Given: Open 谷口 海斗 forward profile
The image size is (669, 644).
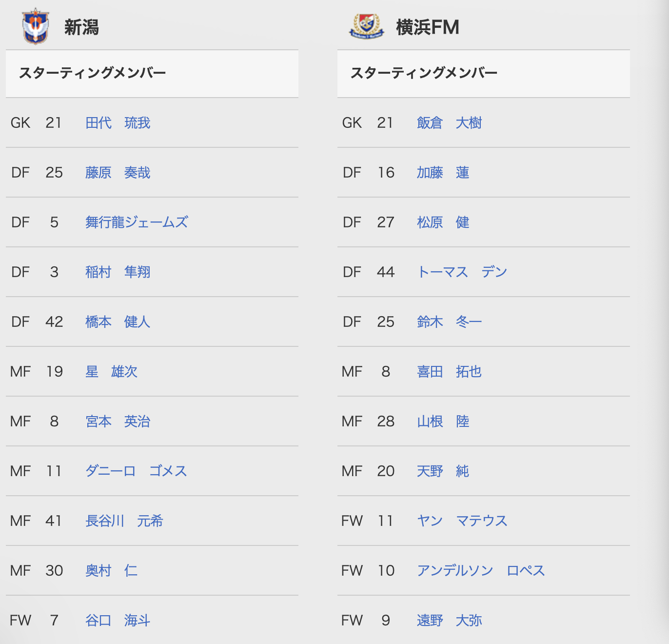Looking at the screenshot, I should (x=118, y=621).
